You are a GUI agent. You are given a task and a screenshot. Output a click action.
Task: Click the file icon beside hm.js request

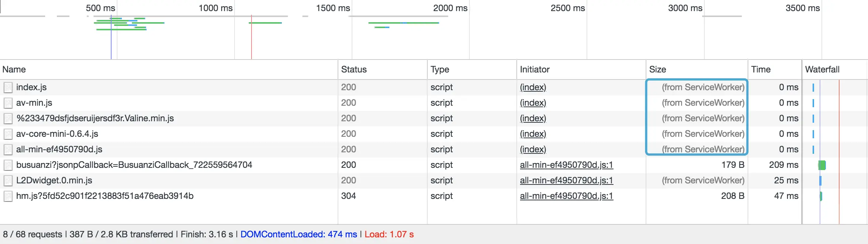[8, 196]
